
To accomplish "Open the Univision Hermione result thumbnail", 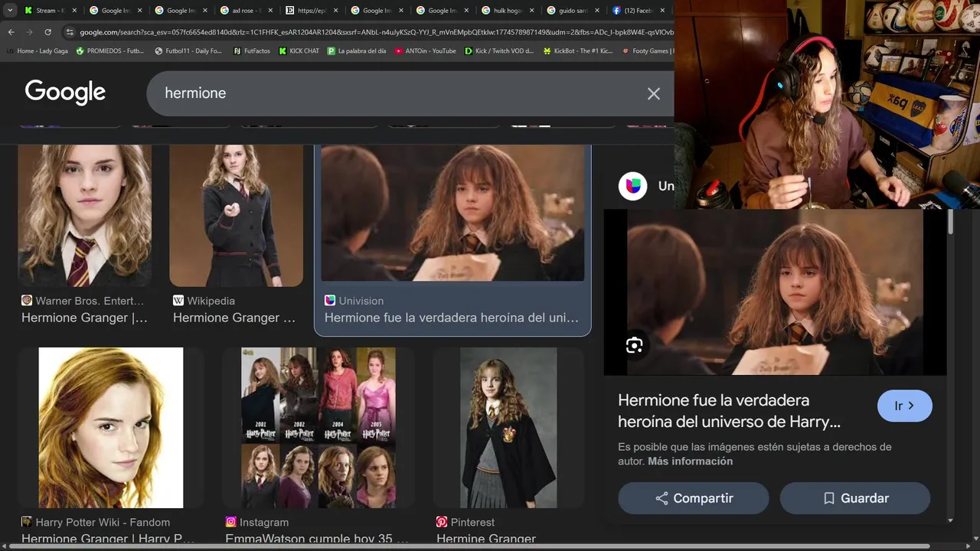I will pyautogui.click(x=452, y=213).
